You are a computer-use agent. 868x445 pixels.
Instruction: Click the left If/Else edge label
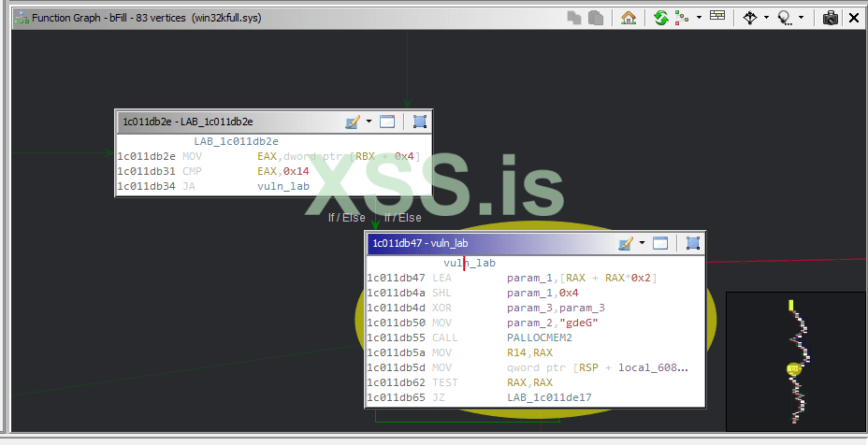click(x=346, y=218)
